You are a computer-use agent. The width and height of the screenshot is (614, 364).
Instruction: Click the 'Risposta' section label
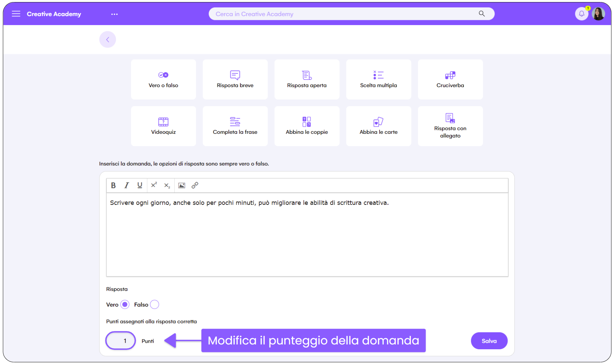pos(117,289)
